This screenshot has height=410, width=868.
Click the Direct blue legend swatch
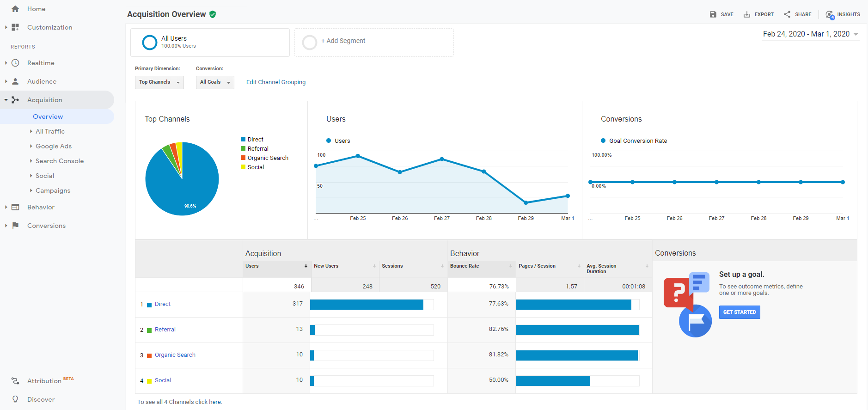[243, 139]
